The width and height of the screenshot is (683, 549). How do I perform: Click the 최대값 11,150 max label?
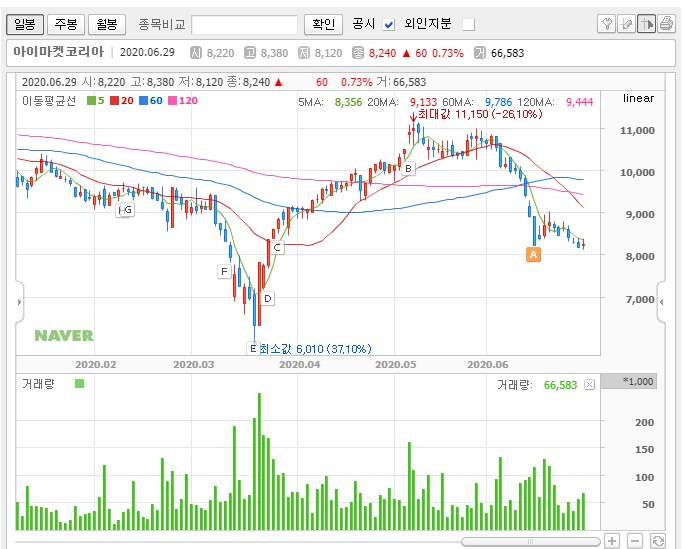[x=480, y=114]
